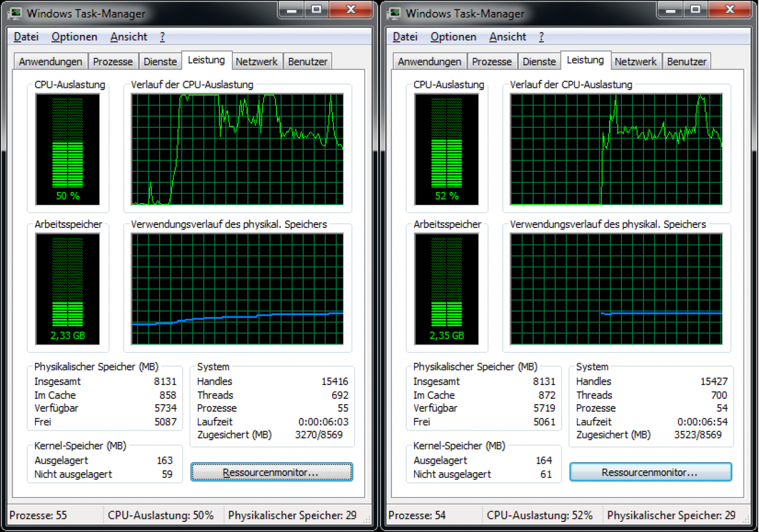The image size is (759, 532).
Task: Open the ? help menu in right window
Action: click(541, 37)
